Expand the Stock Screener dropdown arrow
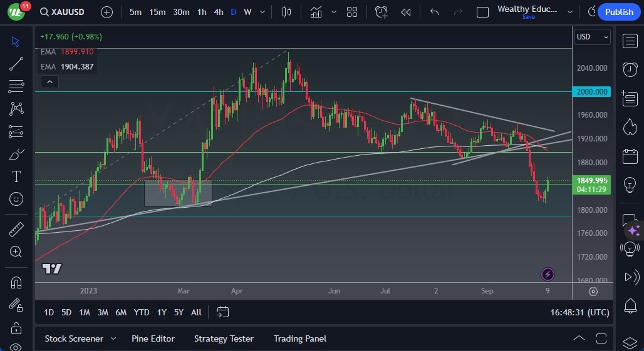 (113, 338)
